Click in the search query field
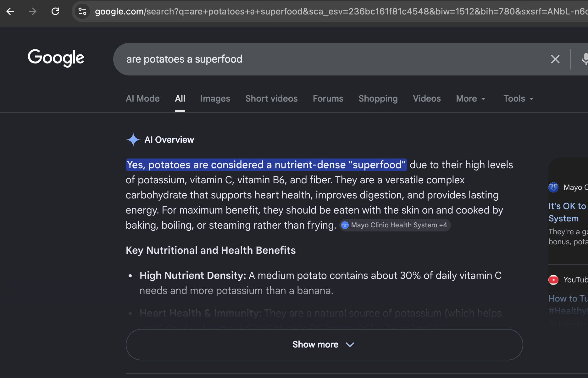This screenshot has height=378, width=588. (333, 59)
